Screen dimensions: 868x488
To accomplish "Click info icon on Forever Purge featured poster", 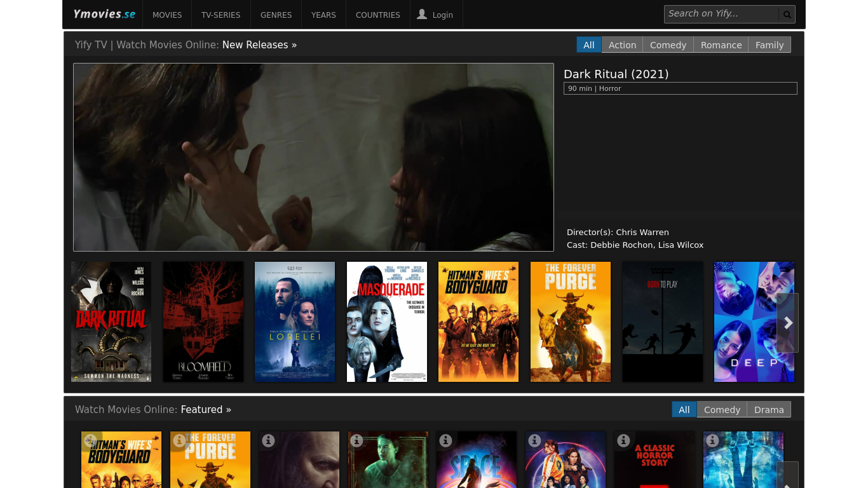I will pos(180,440).
